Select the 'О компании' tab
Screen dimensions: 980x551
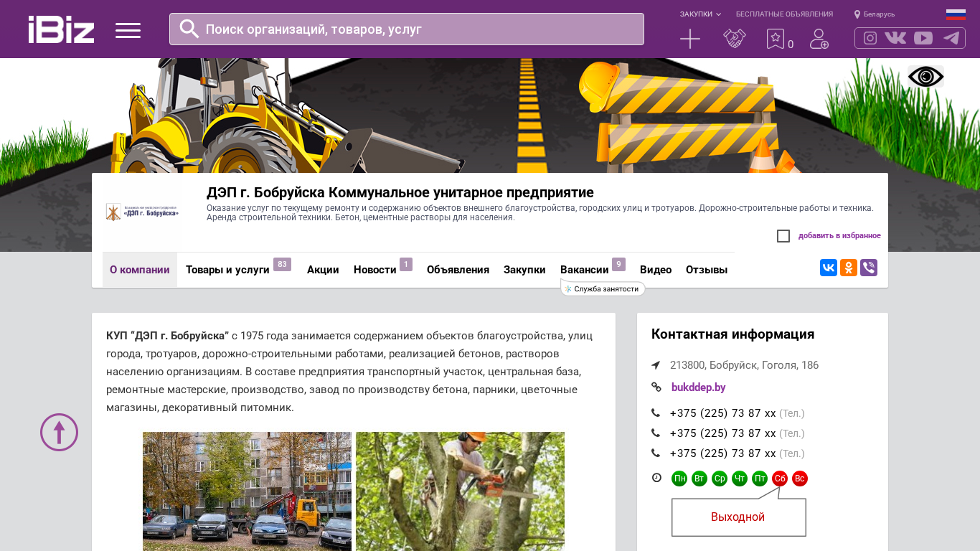(140, 270)
